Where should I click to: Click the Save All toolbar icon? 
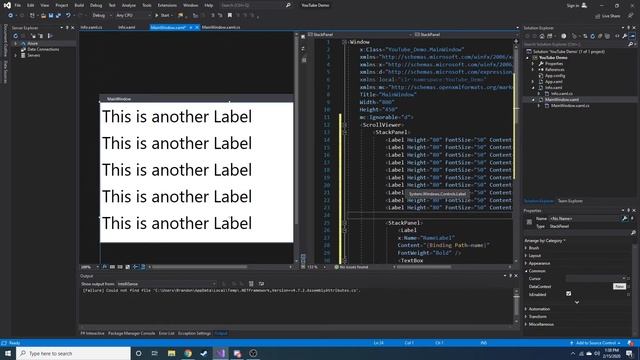click(58, 16)
